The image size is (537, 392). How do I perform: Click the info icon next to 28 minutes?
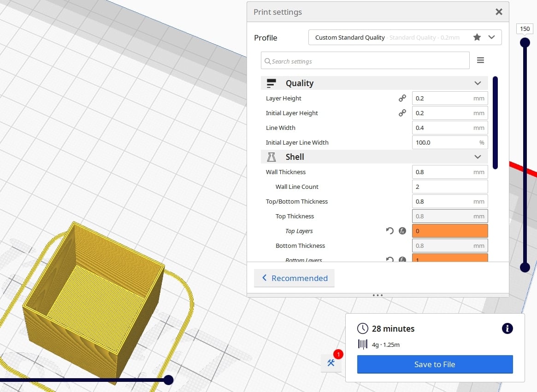click(507, 328)
